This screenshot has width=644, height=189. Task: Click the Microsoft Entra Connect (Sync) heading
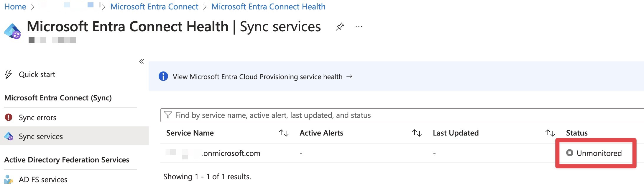(58, 98)
